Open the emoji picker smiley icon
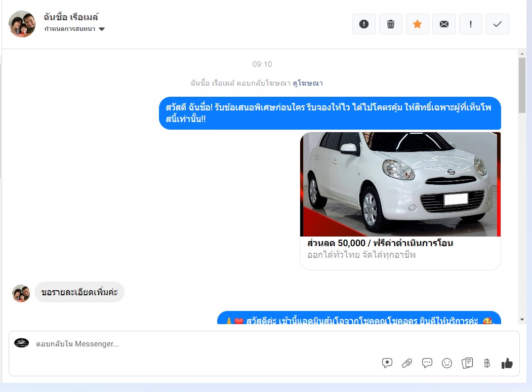 447,363
